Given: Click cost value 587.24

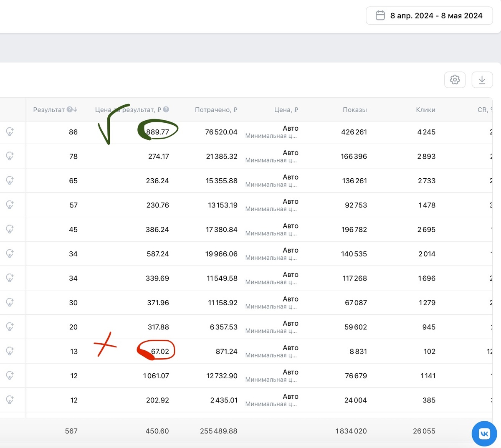Looking at the screenshot, I should click(158, 254).
